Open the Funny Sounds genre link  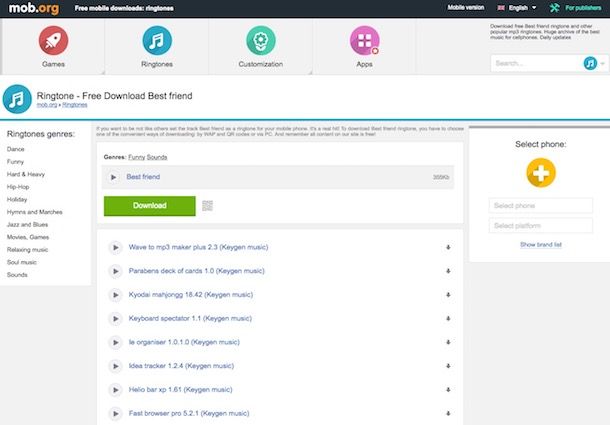[148, 157]
